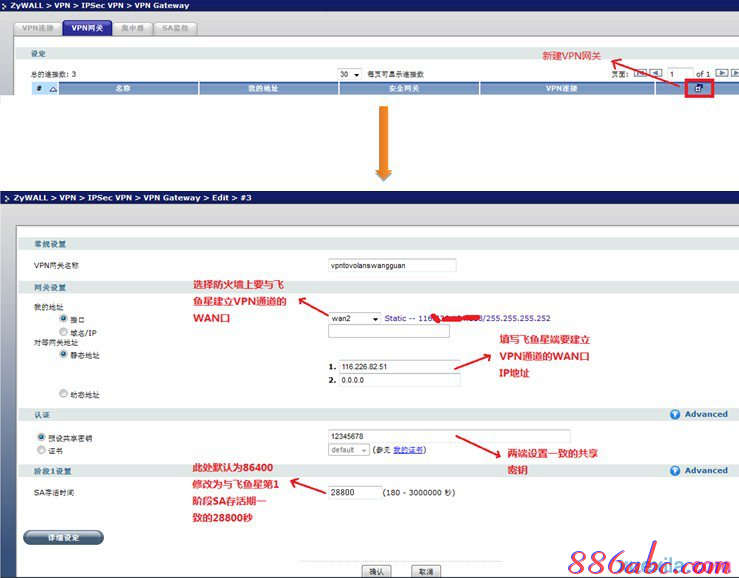739x578 pixels.
Task: Select 预设共享密钥 radio button
Action: [x=41, y=437]
